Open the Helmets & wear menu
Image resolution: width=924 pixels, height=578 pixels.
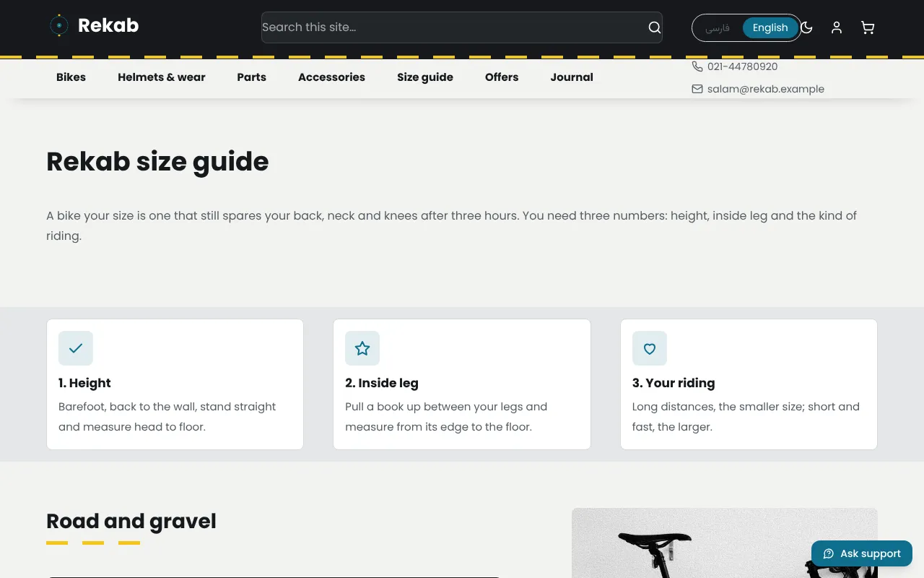(162, 77)
